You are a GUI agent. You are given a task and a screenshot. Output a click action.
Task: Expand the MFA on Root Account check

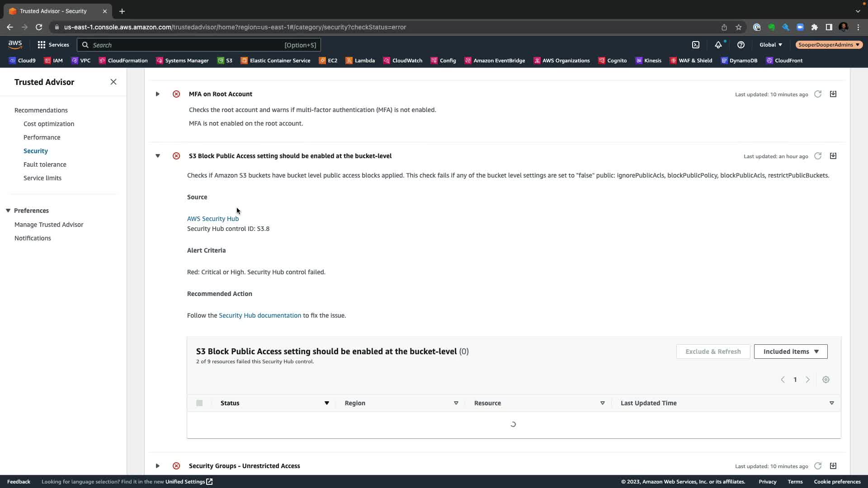(158, 94)
